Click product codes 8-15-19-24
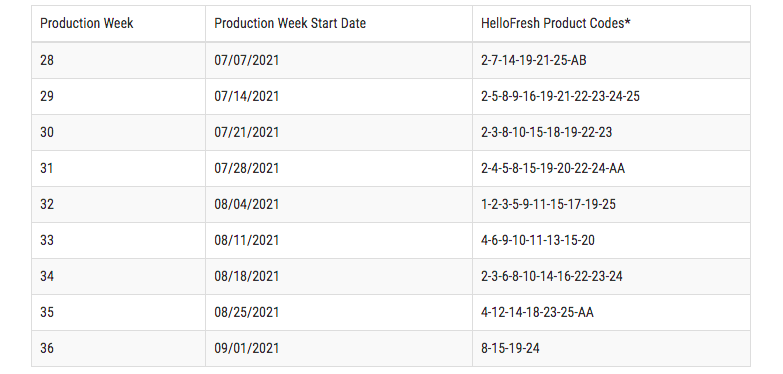The image size is (783, 374). pyautogui.click(x=510, y=348)
